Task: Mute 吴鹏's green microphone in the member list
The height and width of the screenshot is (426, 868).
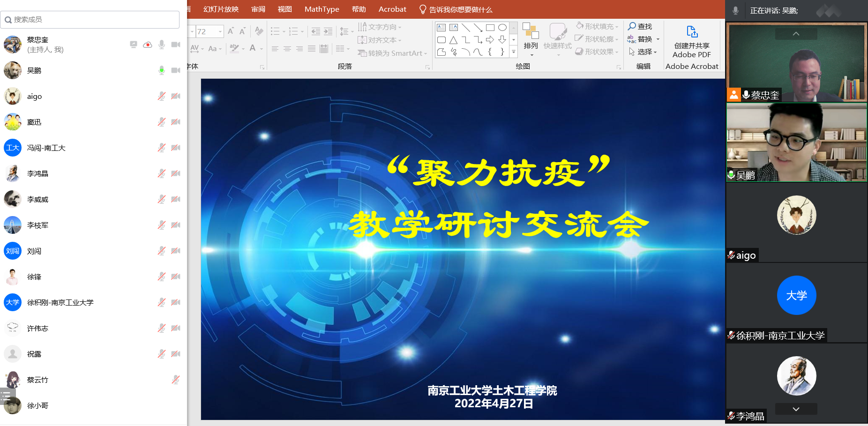Action: coord(162,70)
